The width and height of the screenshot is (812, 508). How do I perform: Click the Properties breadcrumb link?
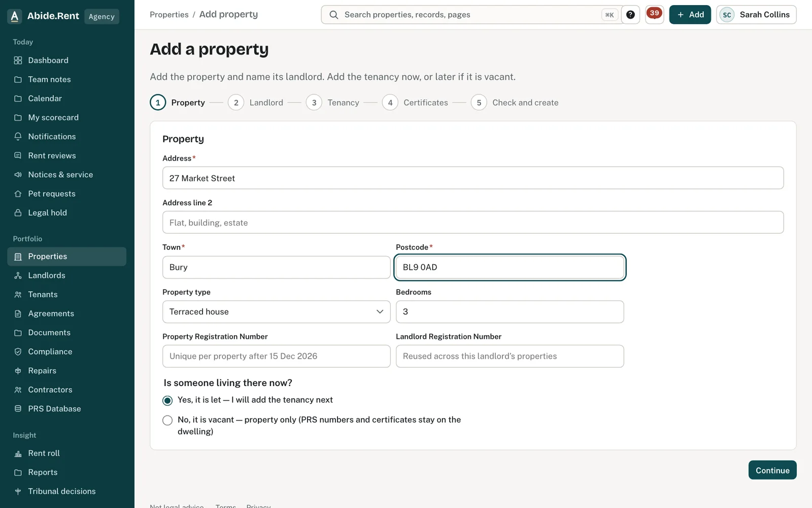(x=169, y=15)
